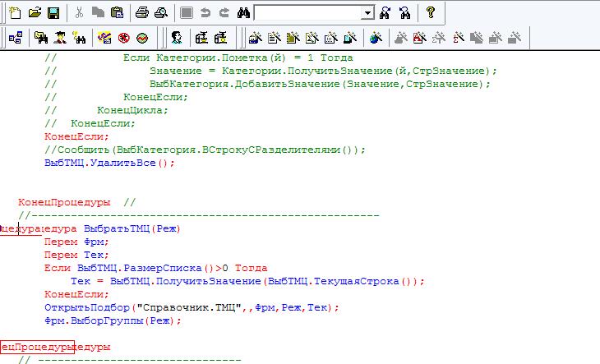600x364 pixels.
Task: Click the person head users icon
Action: (177, 38)
